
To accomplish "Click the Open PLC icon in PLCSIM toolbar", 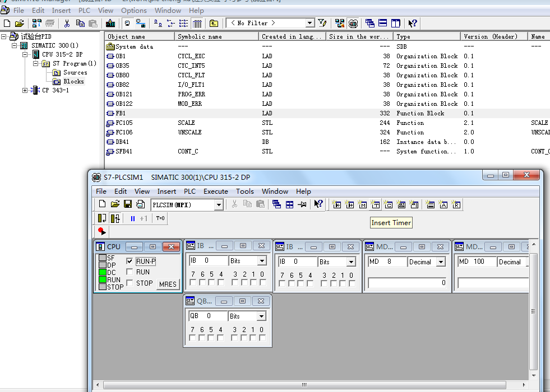I will 115,204.
